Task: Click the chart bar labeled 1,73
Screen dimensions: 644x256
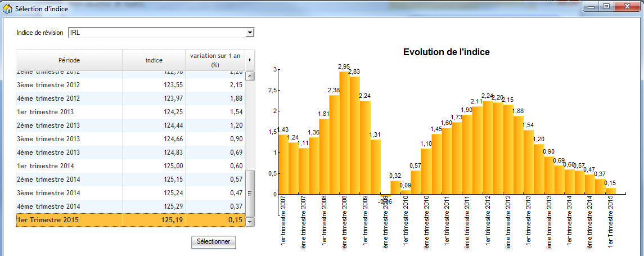Action: point(457,158)
